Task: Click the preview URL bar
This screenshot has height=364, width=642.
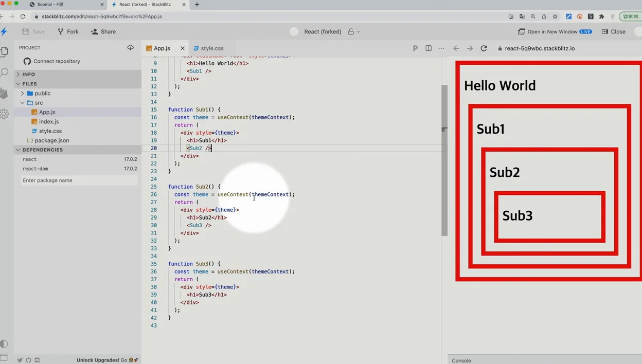Action: [540, 48]
